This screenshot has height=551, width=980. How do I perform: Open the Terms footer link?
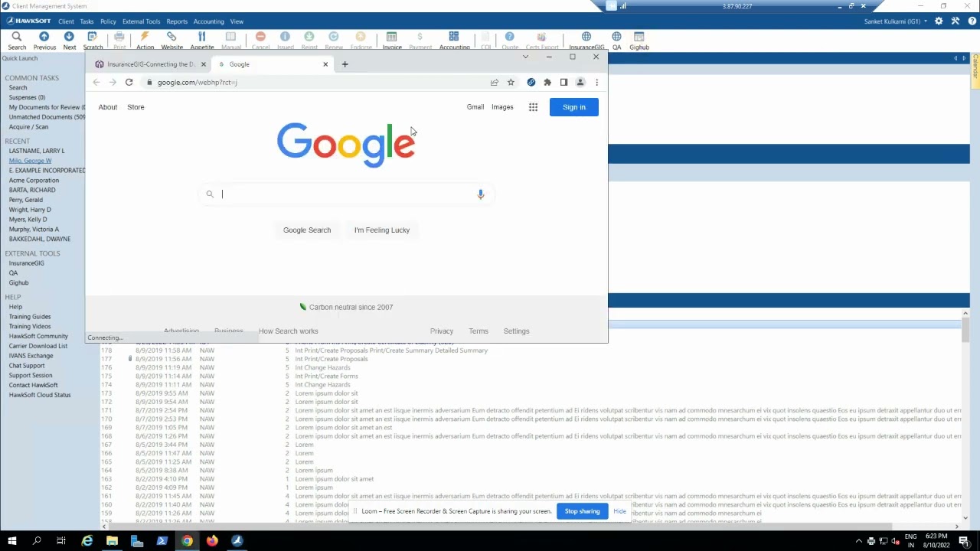tap(479, 331)
